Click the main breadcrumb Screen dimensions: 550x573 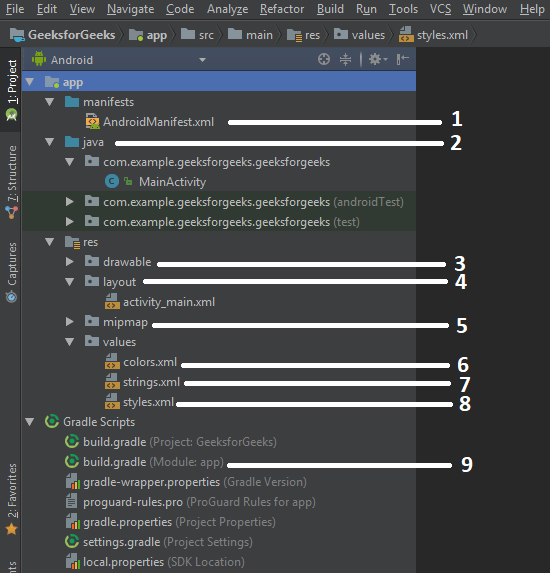pyautogui.click(x=250, y=35)
